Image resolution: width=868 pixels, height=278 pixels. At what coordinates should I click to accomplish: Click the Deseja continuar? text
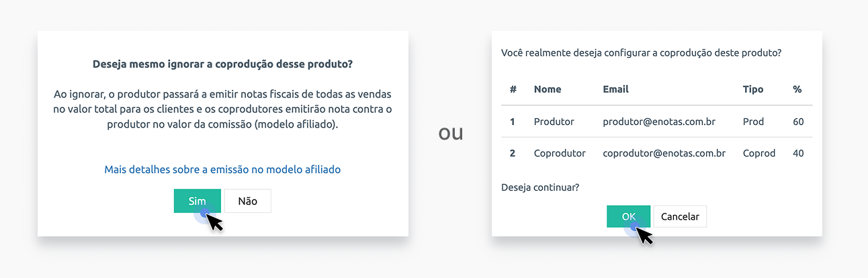coord(540,187)
